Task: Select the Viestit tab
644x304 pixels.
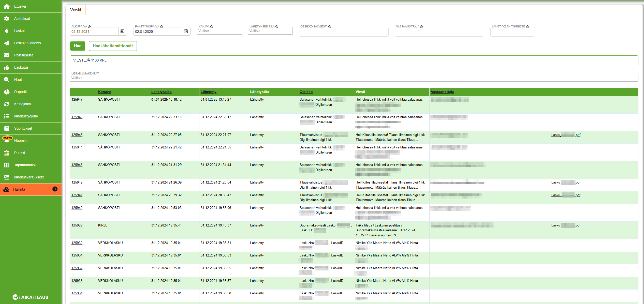Action: 76,10
